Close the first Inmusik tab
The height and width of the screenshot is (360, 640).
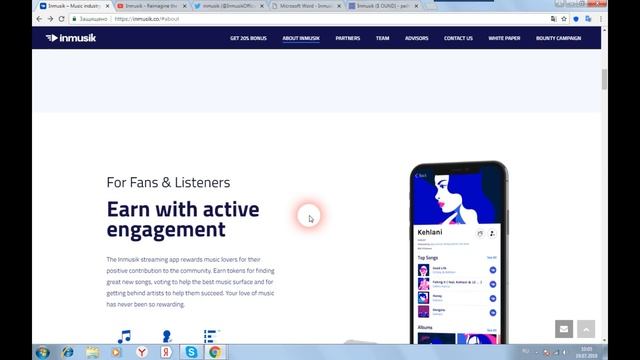pyautogui.click(x=108, y=6)
